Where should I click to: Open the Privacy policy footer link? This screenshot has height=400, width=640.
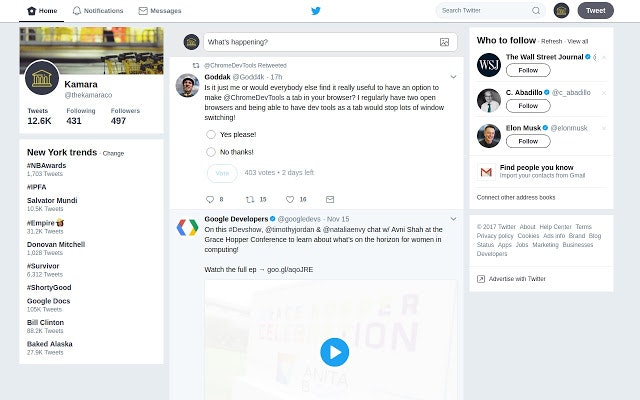click(495, 236)
